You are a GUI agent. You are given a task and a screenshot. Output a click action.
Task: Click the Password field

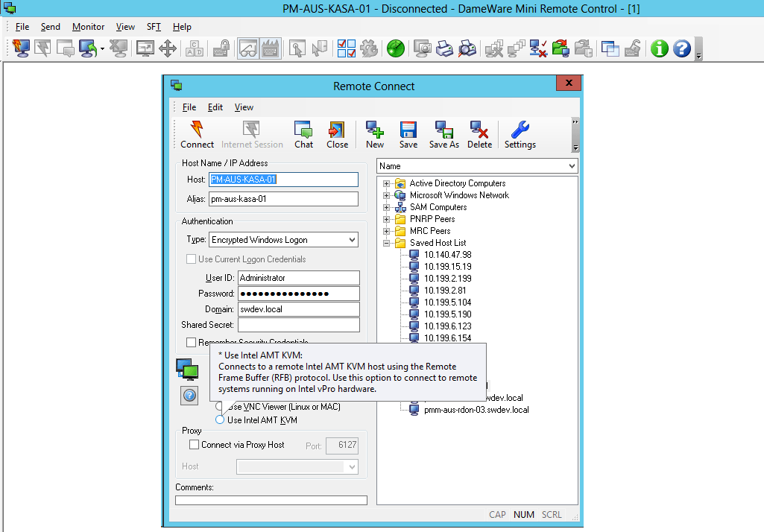click(x=299, y=294)
